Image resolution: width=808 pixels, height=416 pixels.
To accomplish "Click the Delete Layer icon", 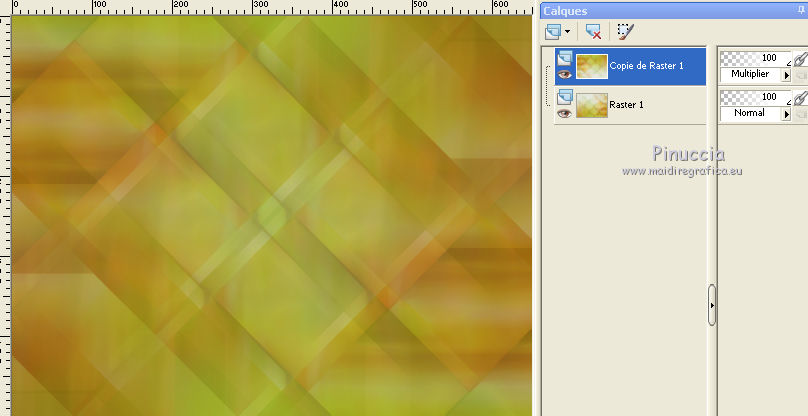I will [x=594, y=31].
